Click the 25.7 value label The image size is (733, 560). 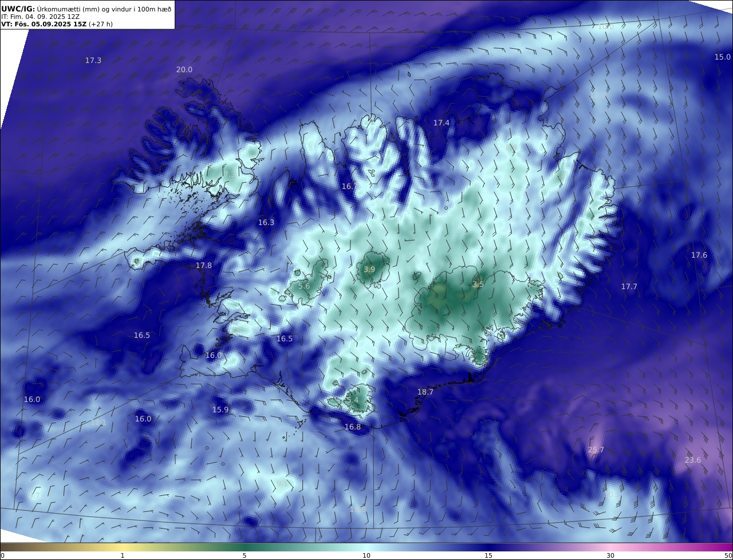point(596,449)
